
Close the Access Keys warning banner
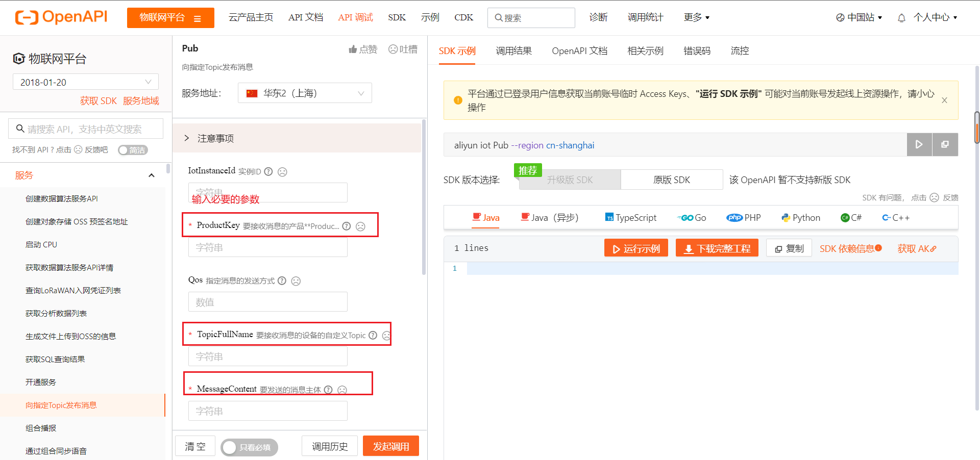944,100
